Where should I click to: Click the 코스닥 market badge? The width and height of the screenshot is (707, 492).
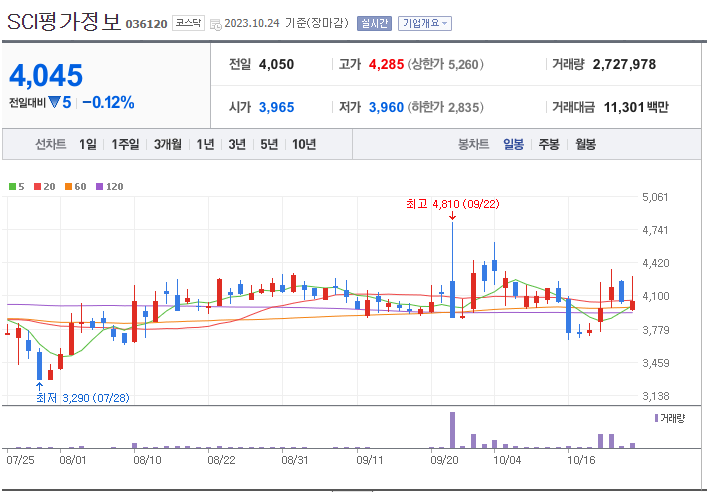point(188,23)
